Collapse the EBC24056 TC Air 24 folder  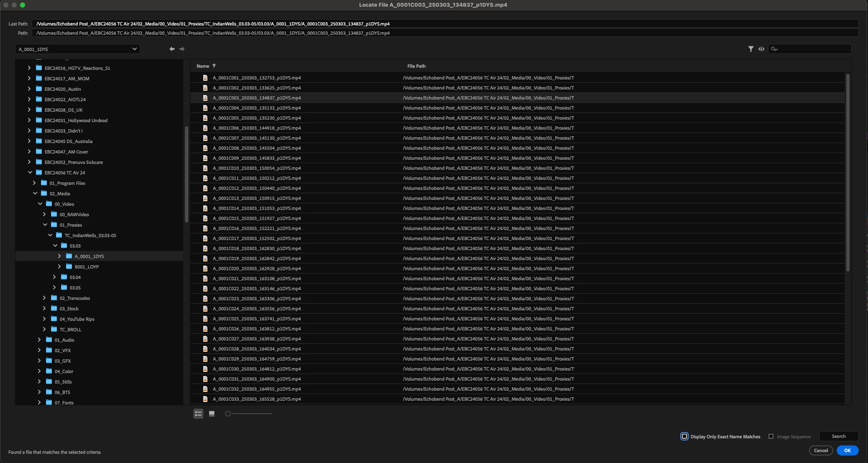[30, 172]
